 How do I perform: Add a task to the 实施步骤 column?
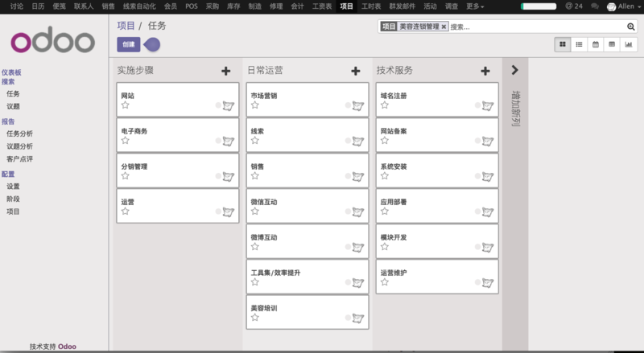[226, 71]
